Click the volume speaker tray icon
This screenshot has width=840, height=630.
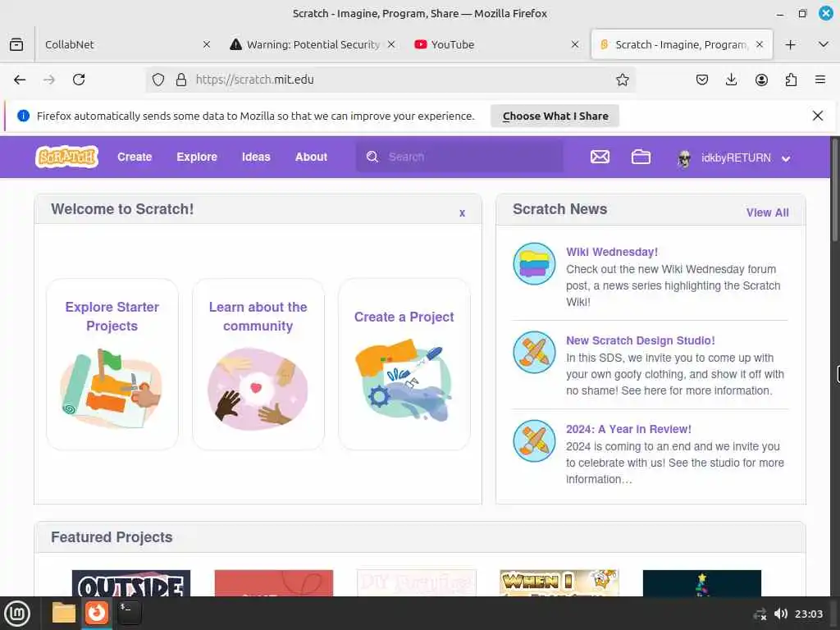[781, 614]
